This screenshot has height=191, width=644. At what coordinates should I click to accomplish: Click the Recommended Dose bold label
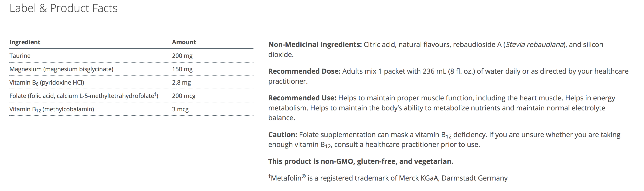click(304, 71)
